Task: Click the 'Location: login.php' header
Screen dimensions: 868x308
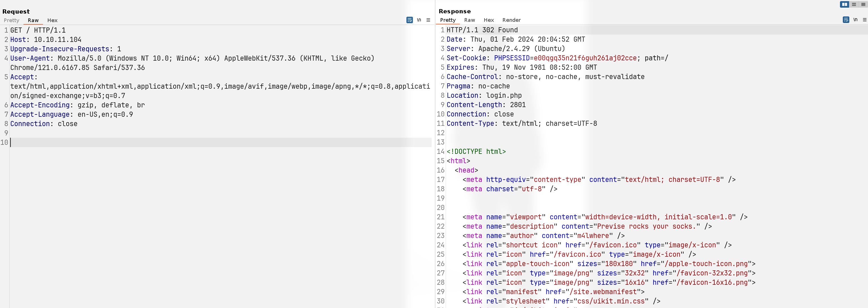Action: point(484,95)
